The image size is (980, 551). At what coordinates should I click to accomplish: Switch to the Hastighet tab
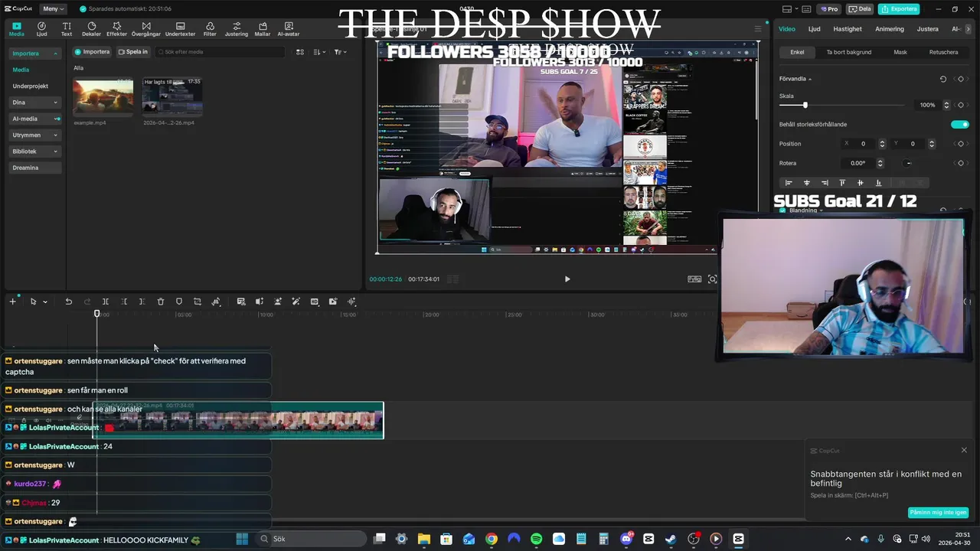tap(847, 29)
